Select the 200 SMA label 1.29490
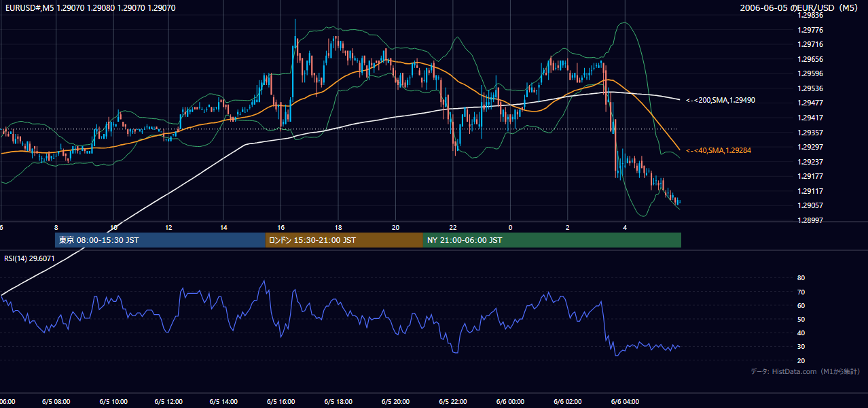Screen dimensions: 868x408 (x=721, y=100)
